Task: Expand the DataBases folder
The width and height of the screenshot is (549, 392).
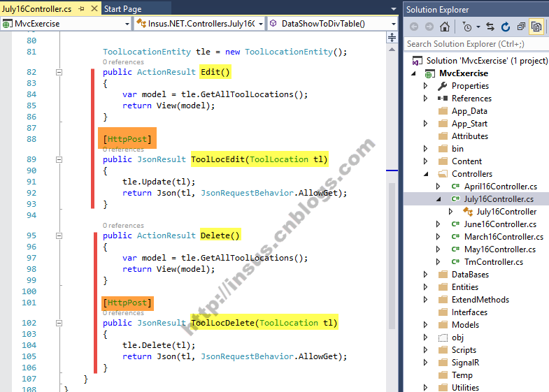Action: tap(425, 275)
